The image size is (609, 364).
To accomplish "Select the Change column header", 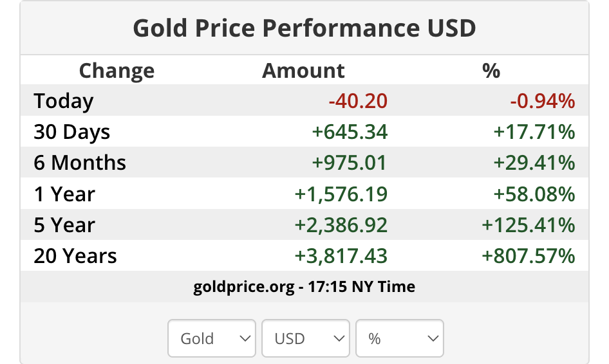I will pos(117,71).
